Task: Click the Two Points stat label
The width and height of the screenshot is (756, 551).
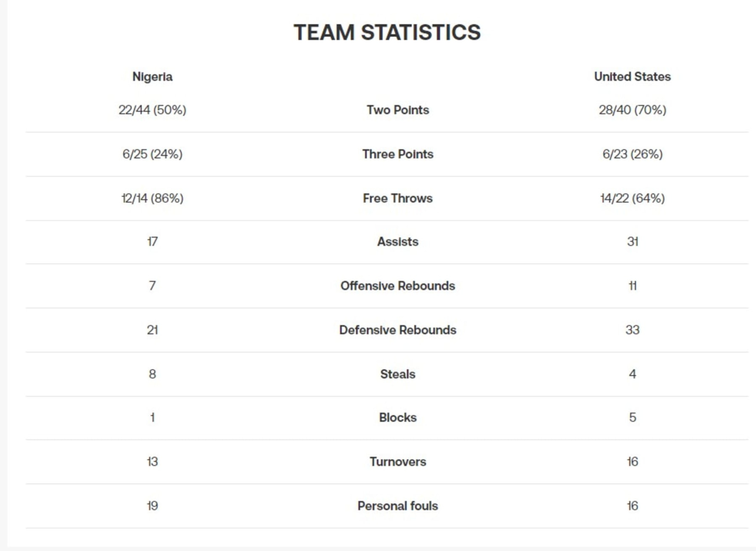Action: pos(398,110)
